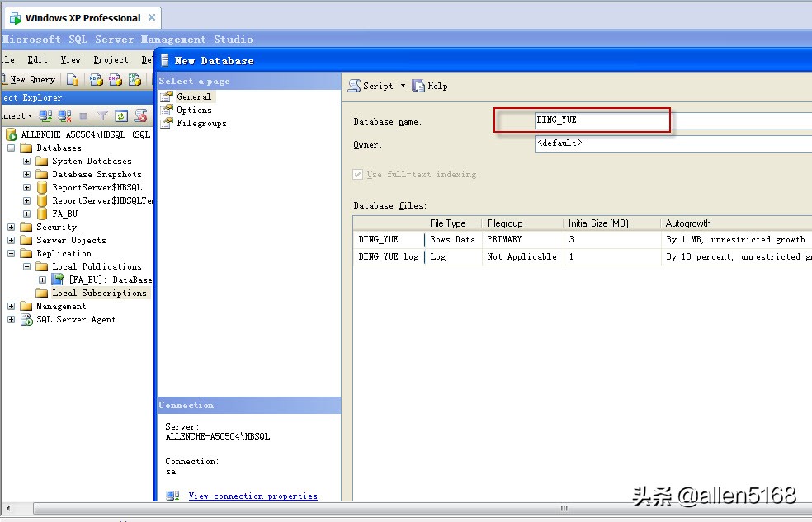Viewport: 812px width, 522px height.
Task: Open a new XMLA query window
Action: (x=134, y=79)
